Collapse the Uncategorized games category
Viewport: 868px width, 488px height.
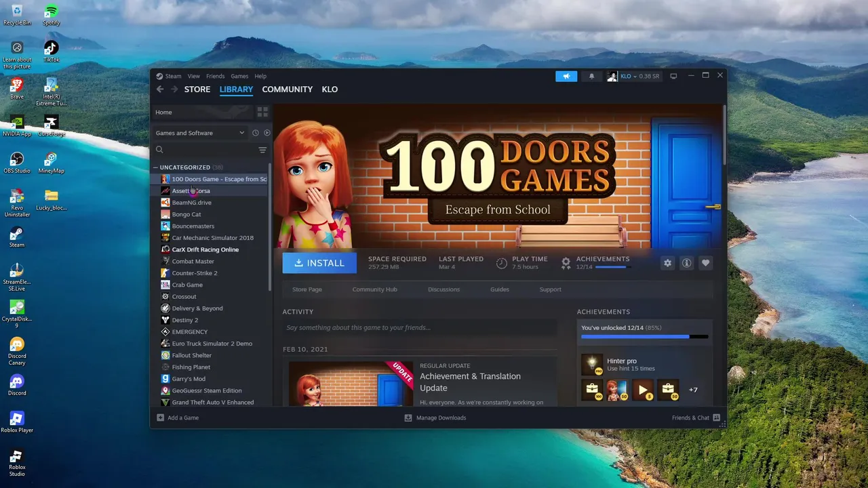155,167
